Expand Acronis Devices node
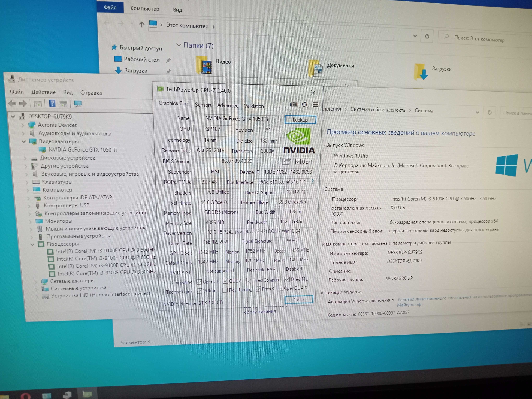The width and height of the screenshot is (532, 399). tap(23, 125)
